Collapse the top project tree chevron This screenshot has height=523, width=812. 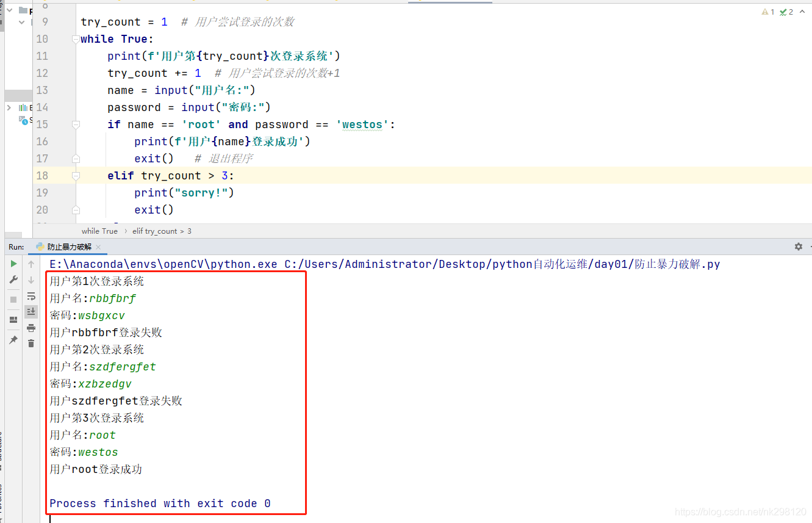point(9,10)
